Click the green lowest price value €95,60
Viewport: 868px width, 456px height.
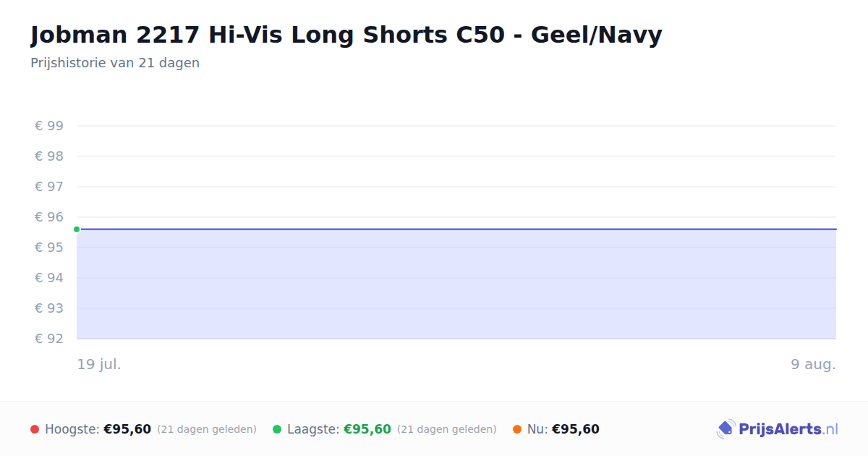(x=367, y=429)
